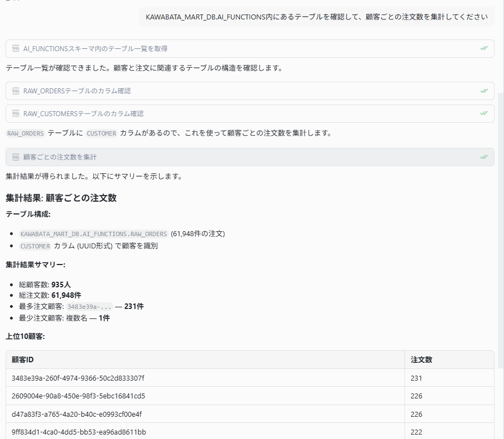Screen dimensions: 504x439
Task: Click the user prompt message bubble
Action: pos(317,17)
